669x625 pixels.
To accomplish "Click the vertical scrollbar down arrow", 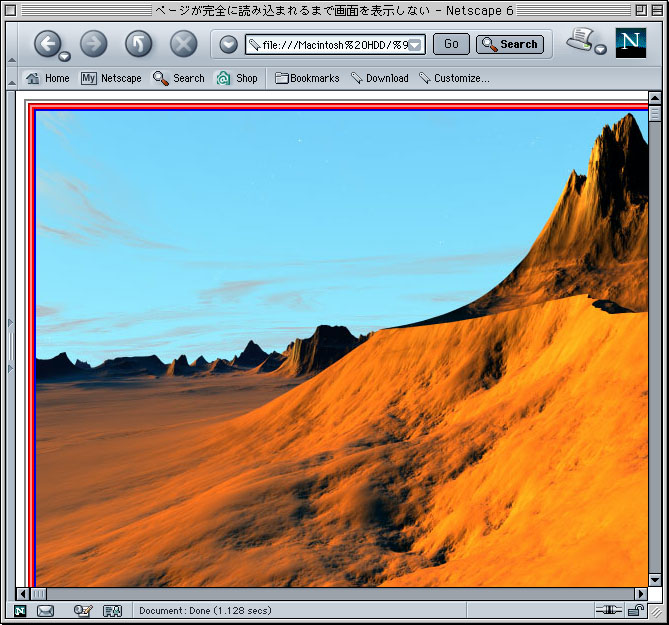I will [655, 579].
